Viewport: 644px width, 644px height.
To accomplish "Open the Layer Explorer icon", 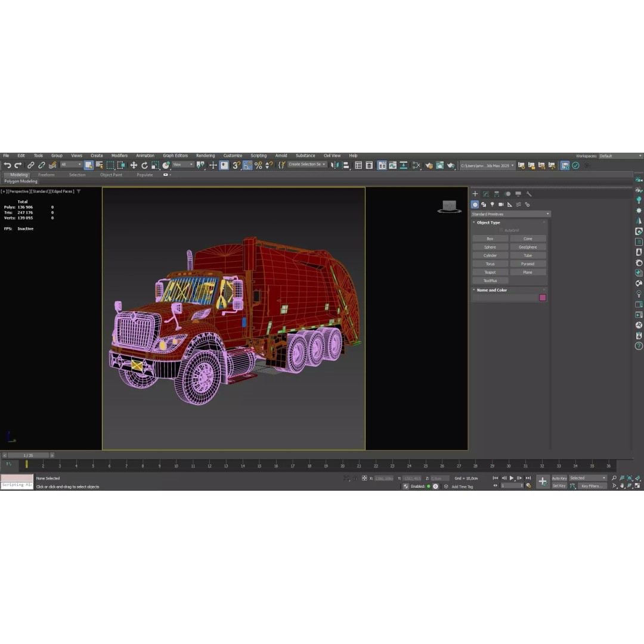I will [369, 165].
